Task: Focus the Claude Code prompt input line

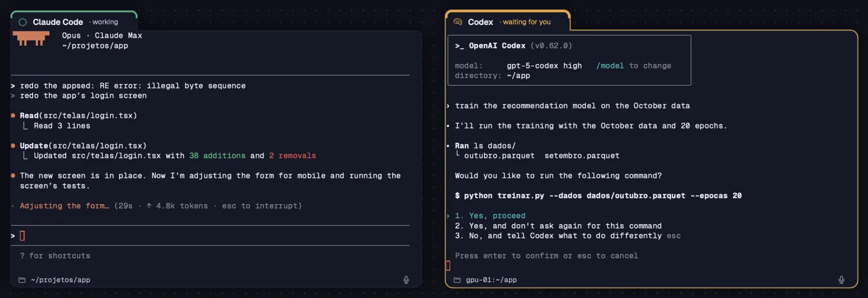Action: (210, 236)
